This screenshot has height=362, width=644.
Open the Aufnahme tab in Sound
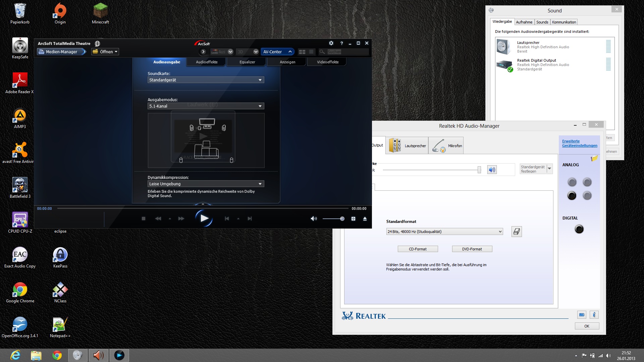pyautogui.click(x=524, y=22)
